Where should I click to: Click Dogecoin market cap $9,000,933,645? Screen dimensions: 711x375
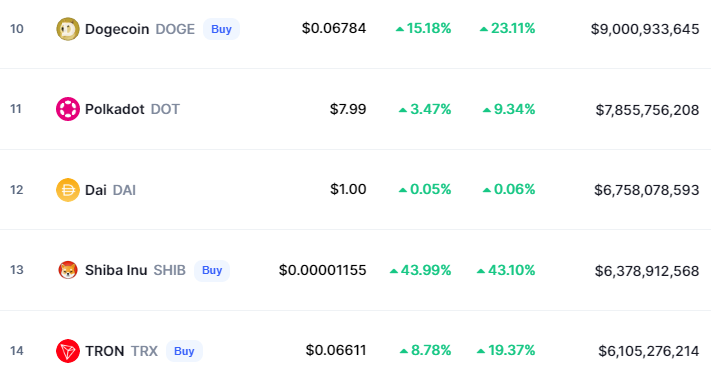point(645,29)
